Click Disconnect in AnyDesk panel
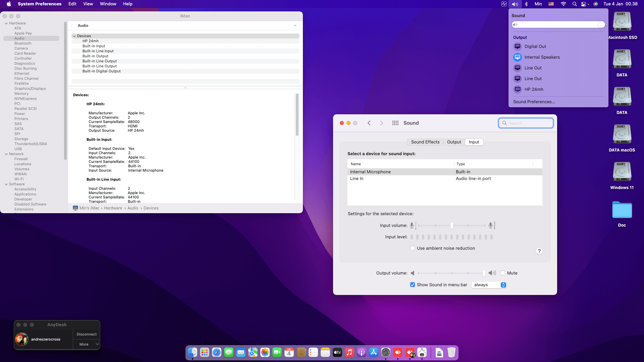Screen dimensions: 644x362 point(87,335)
